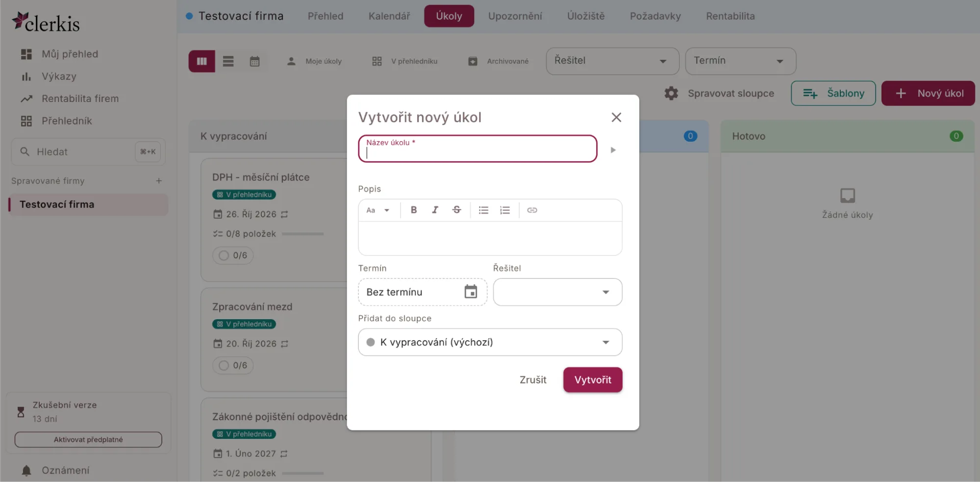The height and width of the screenshot is (482, 980).
Task: Open text style Aa dropdown
Action: [377, 210]
